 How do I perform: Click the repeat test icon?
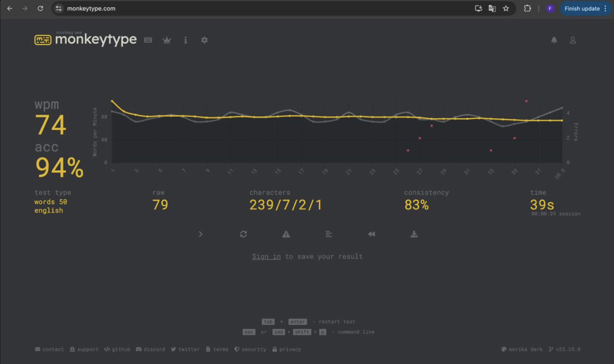pyautogui.click(x=243, y=234)
